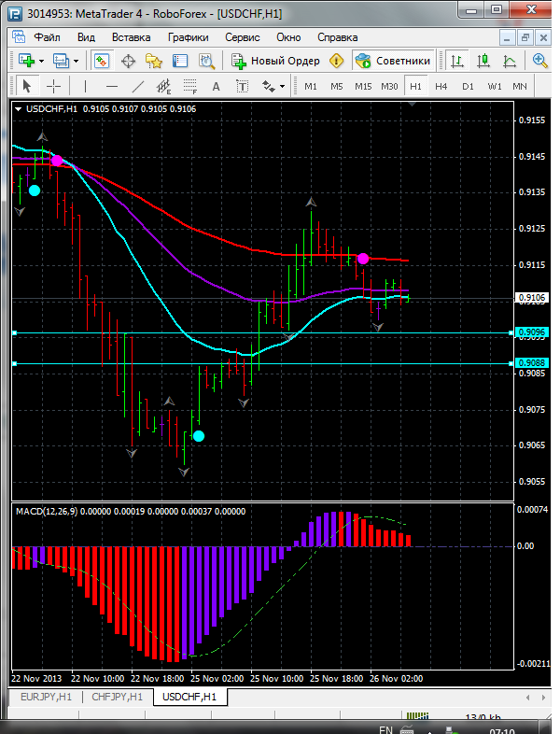This screenshot has height=734, width=560.
Task: Expand the new chart dropdown arrow
Action: [x=42, y=61]
